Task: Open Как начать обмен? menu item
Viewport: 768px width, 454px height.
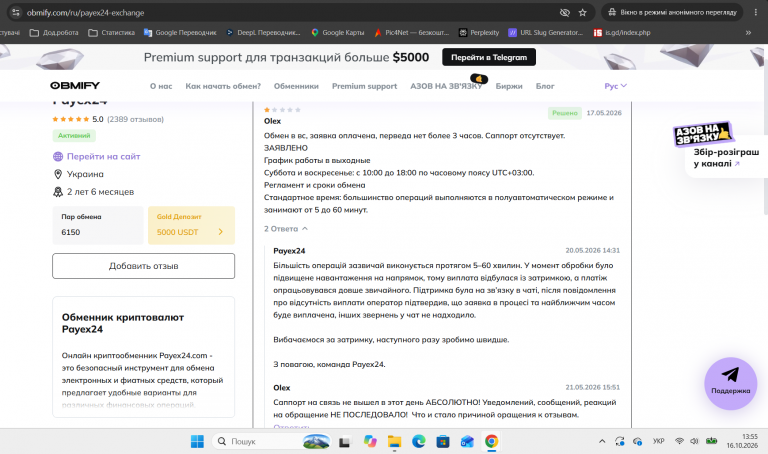Action: click(223, 86)
